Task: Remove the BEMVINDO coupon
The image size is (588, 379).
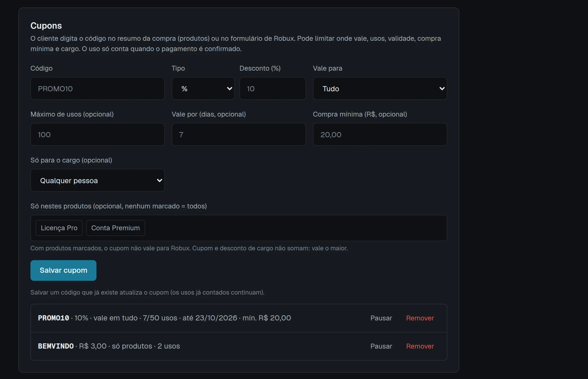Action: [x=420, y=346]
